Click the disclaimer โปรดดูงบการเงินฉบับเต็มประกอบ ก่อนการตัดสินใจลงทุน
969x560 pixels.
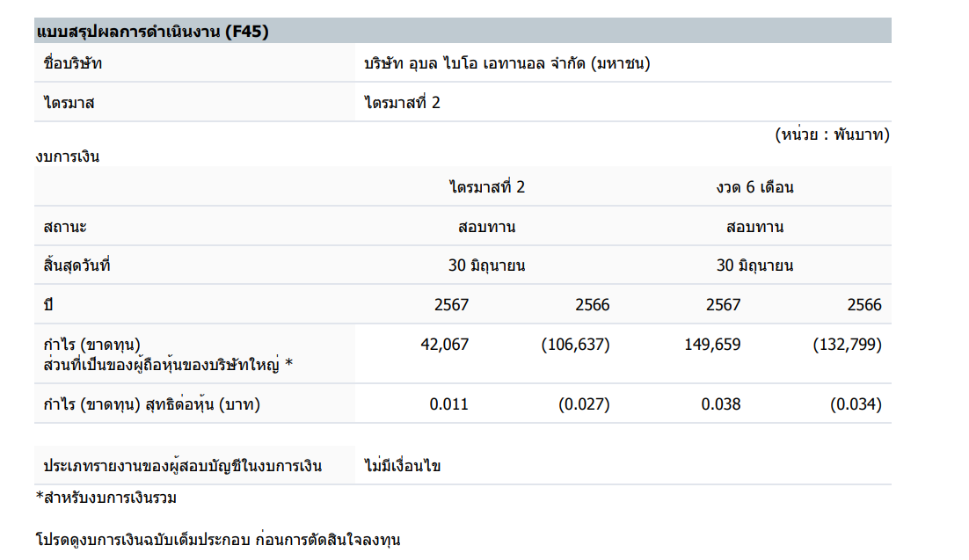218,540
